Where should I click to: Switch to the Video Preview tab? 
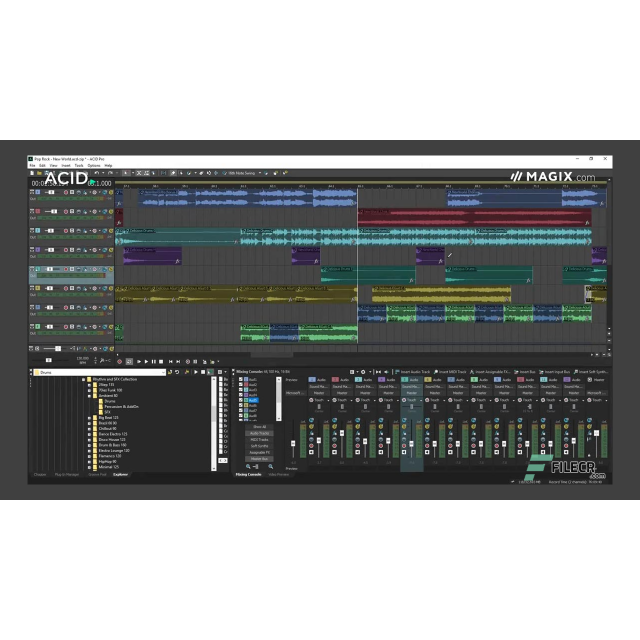tap(277, 474)
